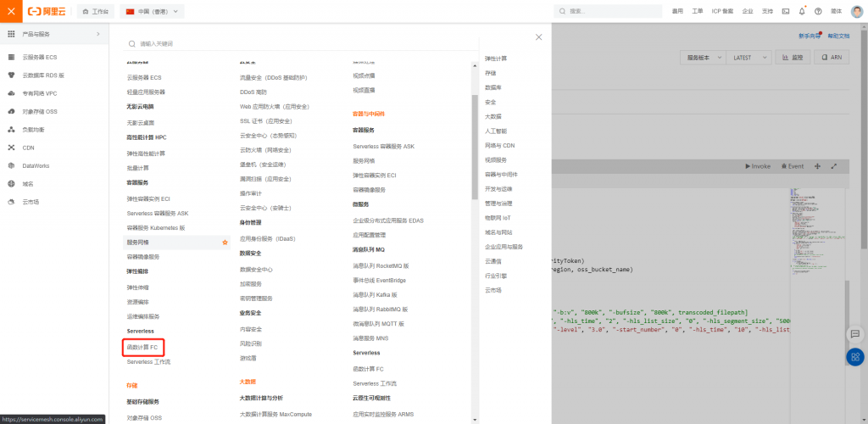Viewport: 868px width, 424px height.
Task: Open 轻量应用服务器
Action: coord(146,92)
